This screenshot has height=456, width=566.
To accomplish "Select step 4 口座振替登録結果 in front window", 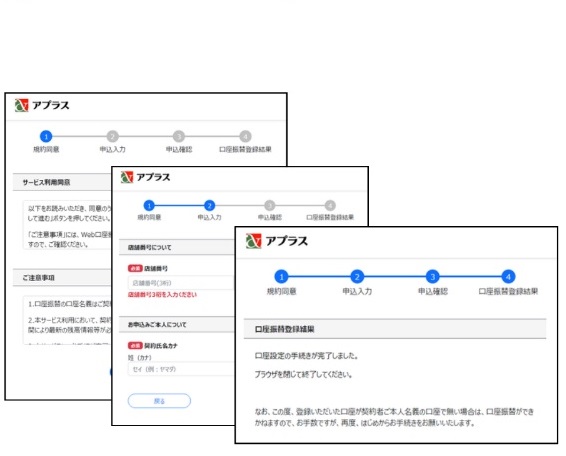I will point(508,277).
